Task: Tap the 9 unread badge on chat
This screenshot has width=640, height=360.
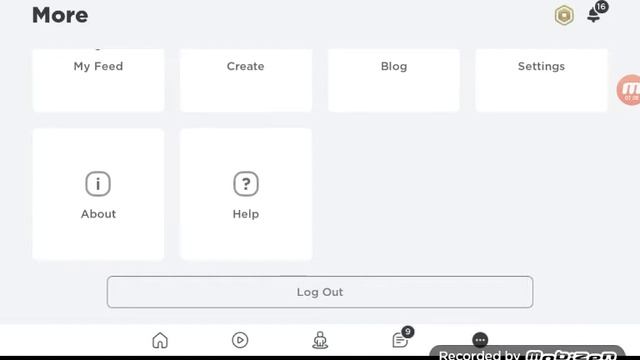Action: tap(407, 332)
